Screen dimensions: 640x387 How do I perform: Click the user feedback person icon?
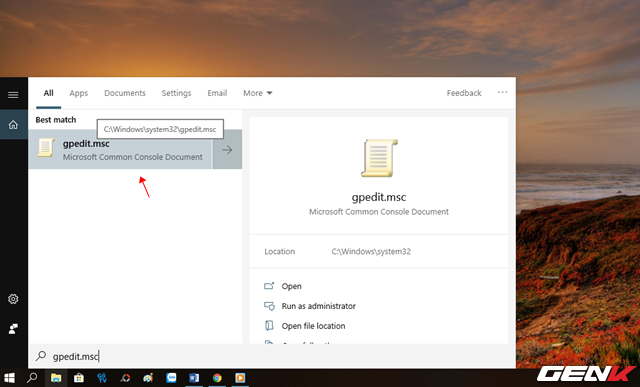13,329
